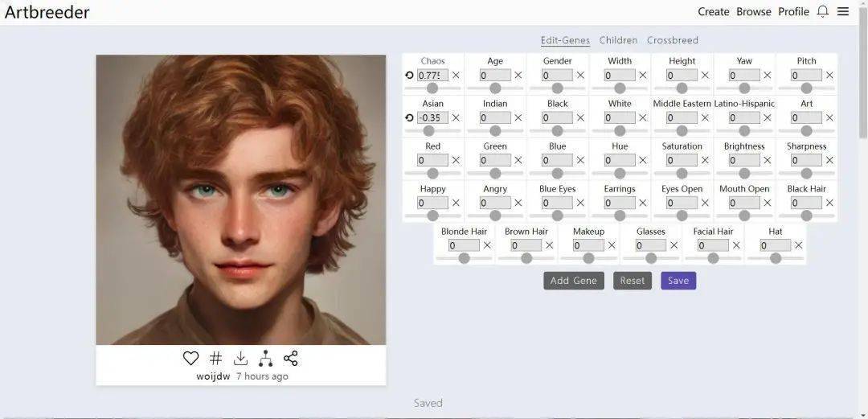The image size is (868, 419).
Task: Click the Black Hair gene label
Action: tap(807, 189)
